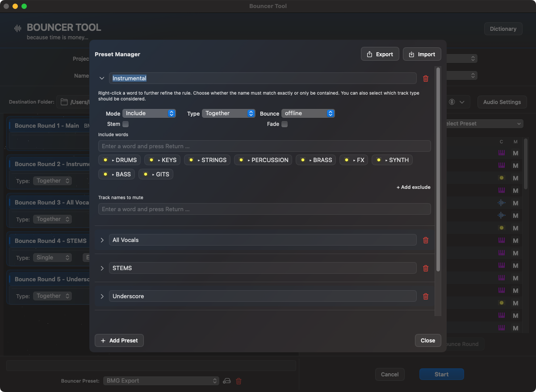This screenshot has width=536, height=392.
Task: Click the Include words input field
Action: tap(264, 146)
